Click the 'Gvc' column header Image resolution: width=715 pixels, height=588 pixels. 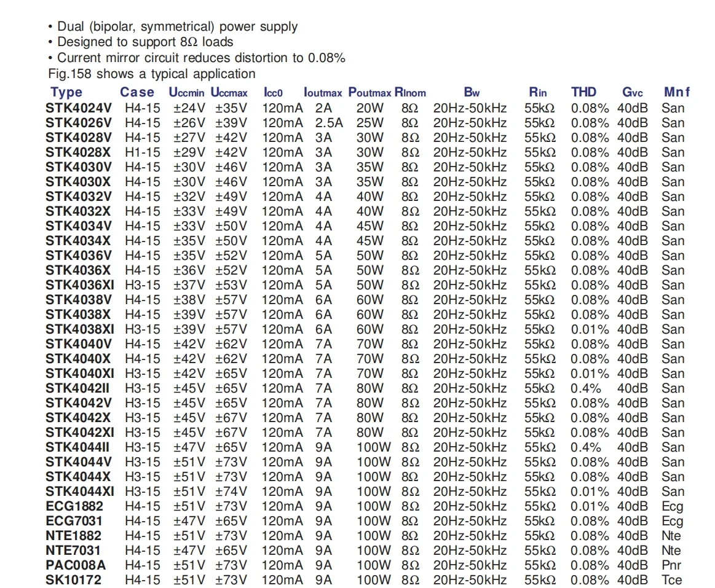coord(633,93)
